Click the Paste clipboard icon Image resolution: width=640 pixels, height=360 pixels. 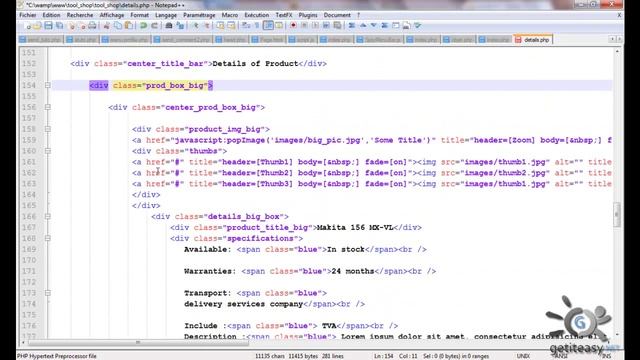coord(129,26)
